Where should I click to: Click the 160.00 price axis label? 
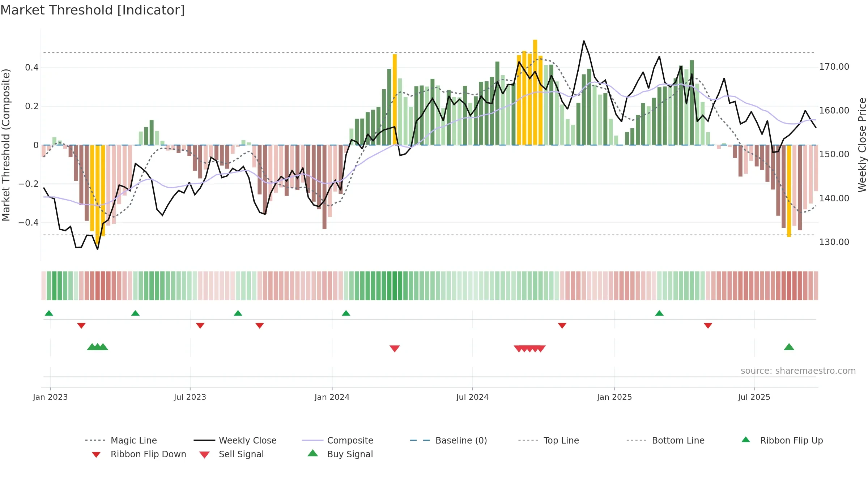click(834, 111)
